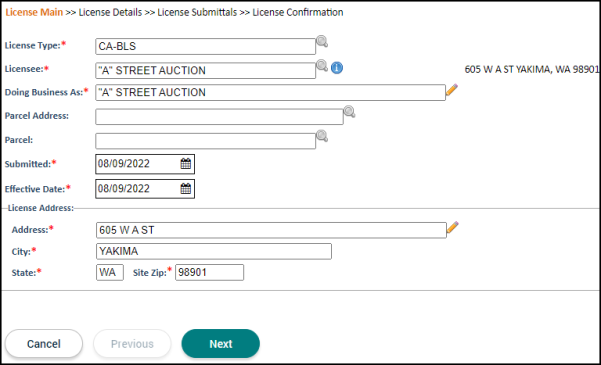The image size is (601, 365).
Task: Open Licensee search magnifier icon
Action: (322, 66)
